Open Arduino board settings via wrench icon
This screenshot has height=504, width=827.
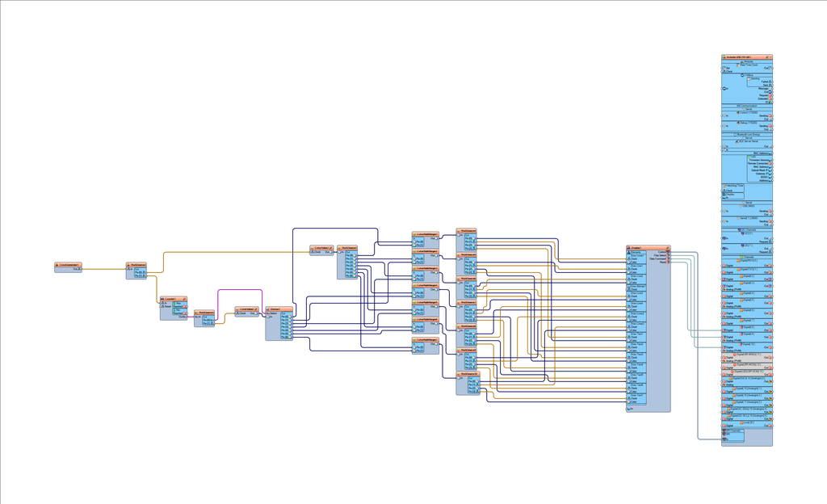(767, 57)
